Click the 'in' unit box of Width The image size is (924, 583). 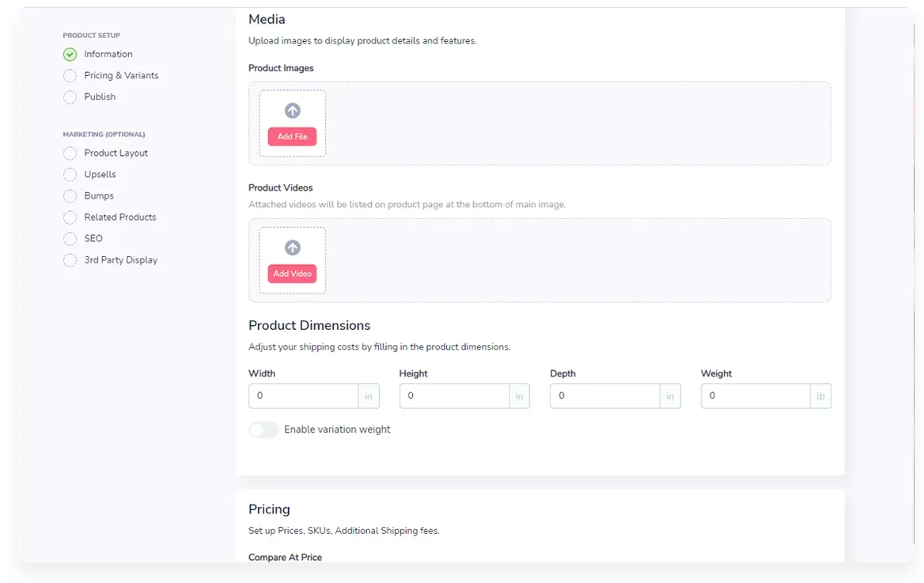coord(369,396)
